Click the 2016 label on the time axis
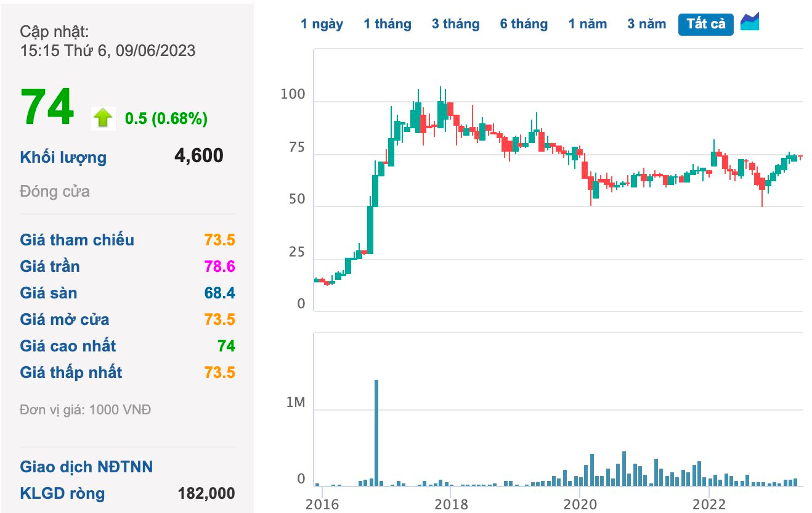The height and width of the screenshot is (513, 812). coord(321,504)
